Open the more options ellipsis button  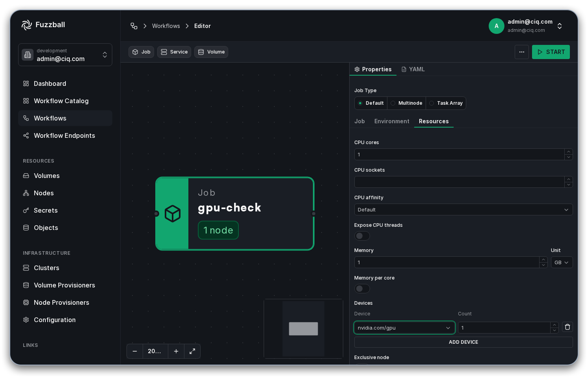[x=522, y=52]
